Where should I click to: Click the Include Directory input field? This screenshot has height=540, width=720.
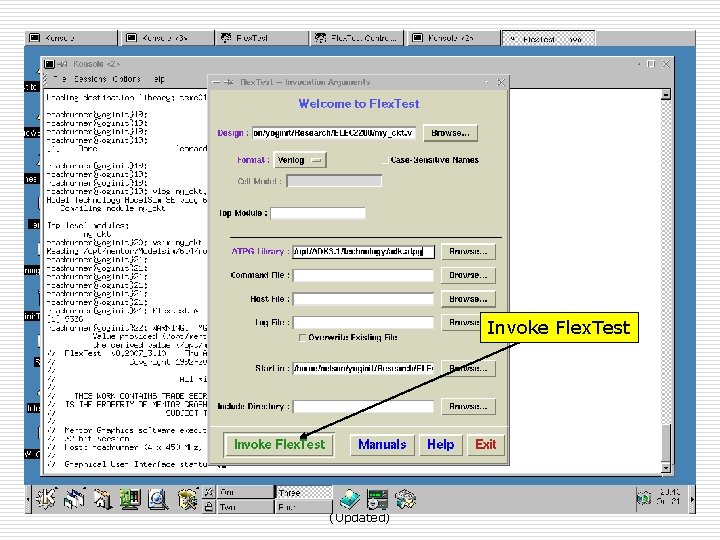[363, 406]
